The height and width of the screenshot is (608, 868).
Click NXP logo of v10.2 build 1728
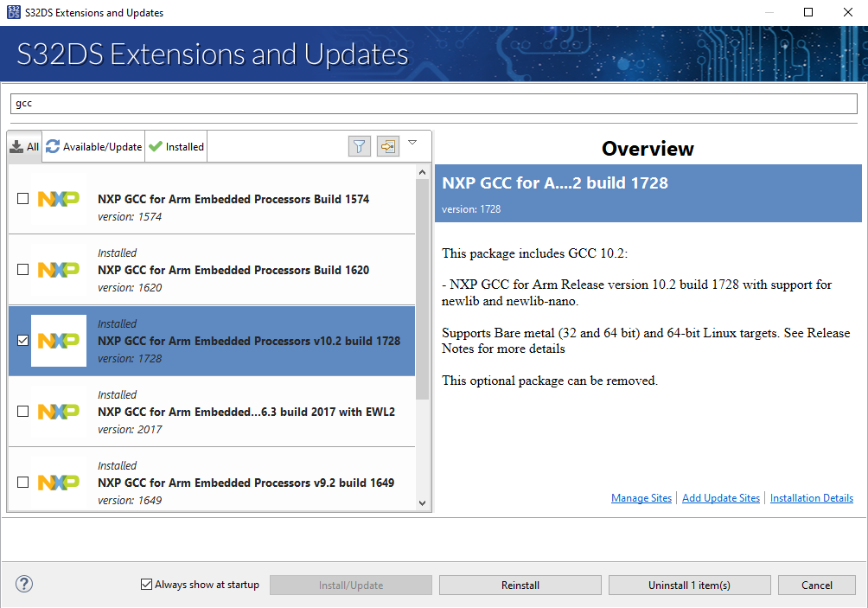click(59, 341)
